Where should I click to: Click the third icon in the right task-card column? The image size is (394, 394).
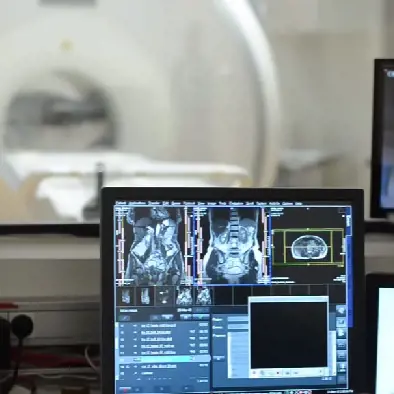pos(341,333)
